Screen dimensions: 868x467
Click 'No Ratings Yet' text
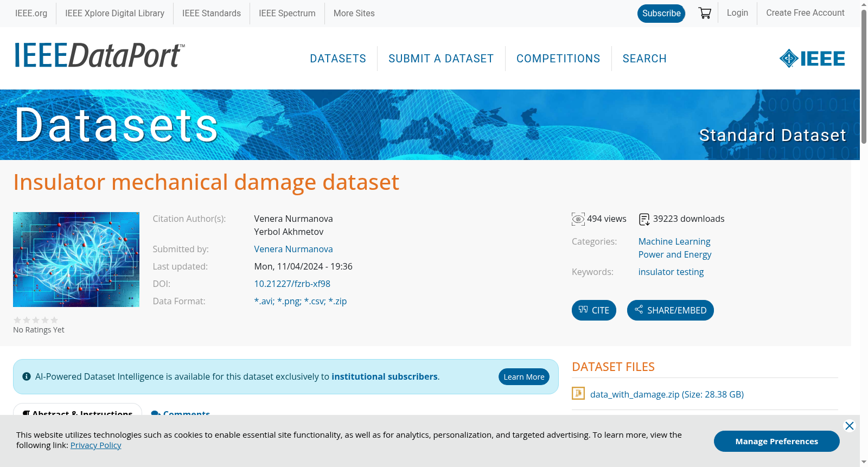point(39,330)
